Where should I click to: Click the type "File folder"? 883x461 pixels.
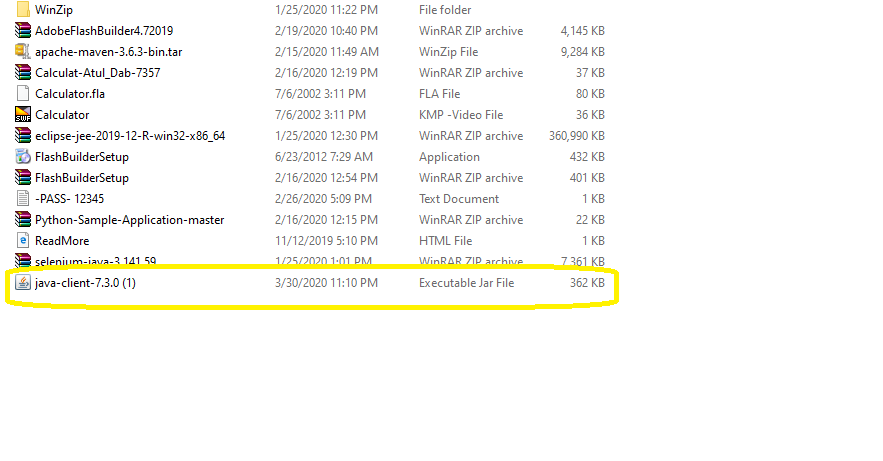[x=445, y=10]
